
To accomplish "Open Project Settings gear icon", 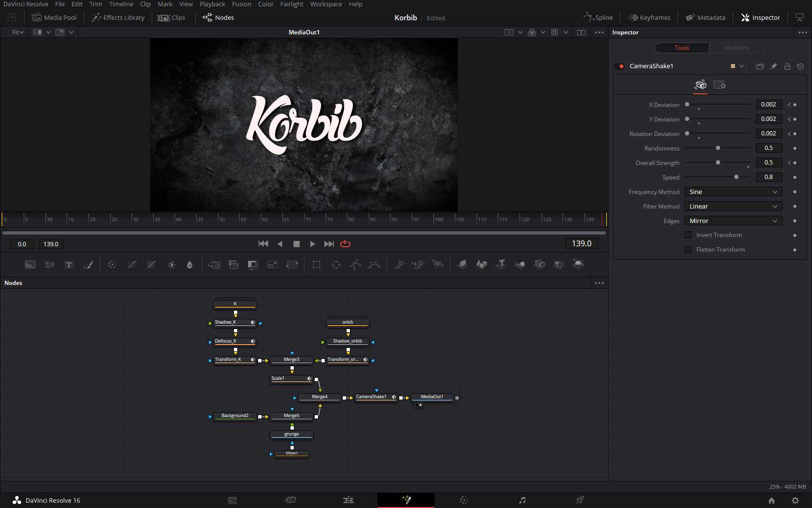I will coord(795,501).
